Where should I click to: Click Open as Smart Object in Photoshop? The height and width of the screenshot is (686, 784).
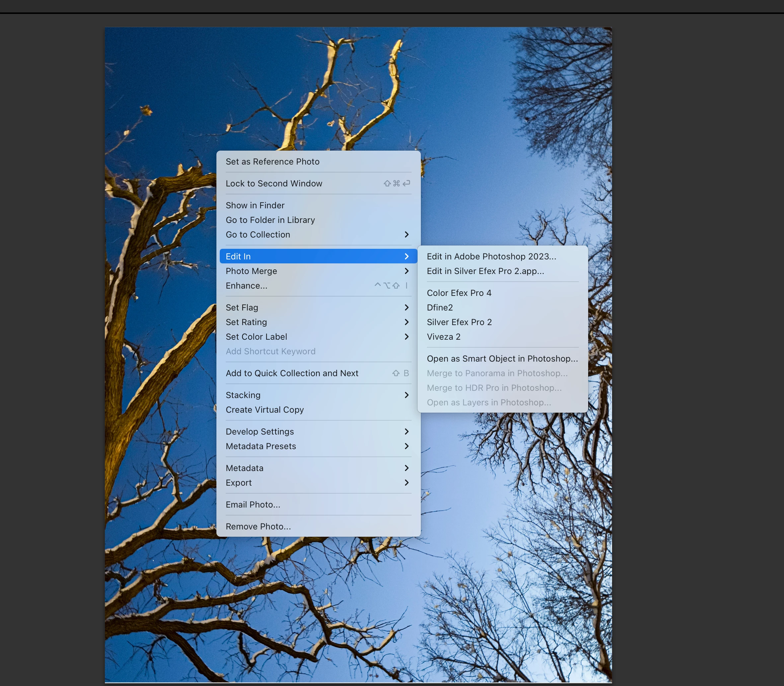tap(502, 359)
